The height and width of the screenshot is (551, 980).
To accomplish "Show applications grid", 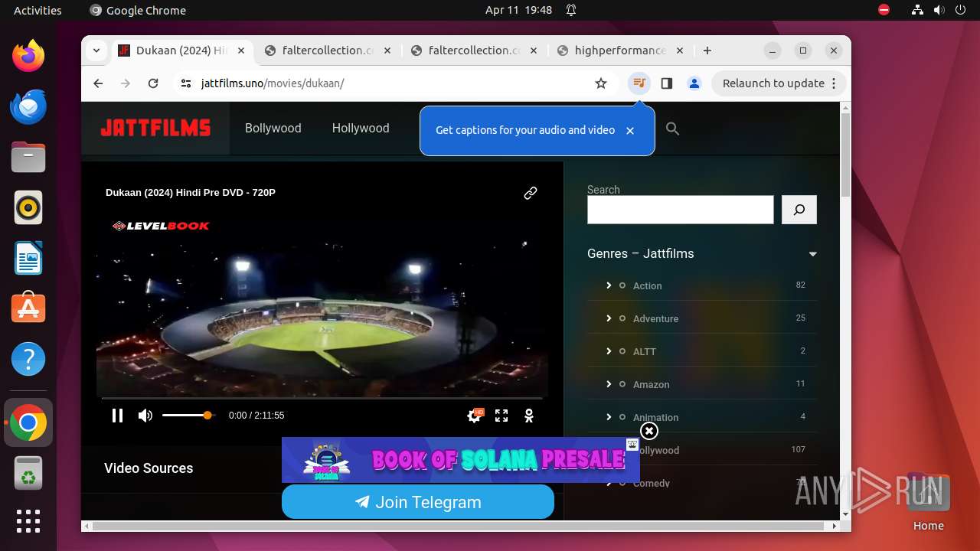I will coord(28,521).
